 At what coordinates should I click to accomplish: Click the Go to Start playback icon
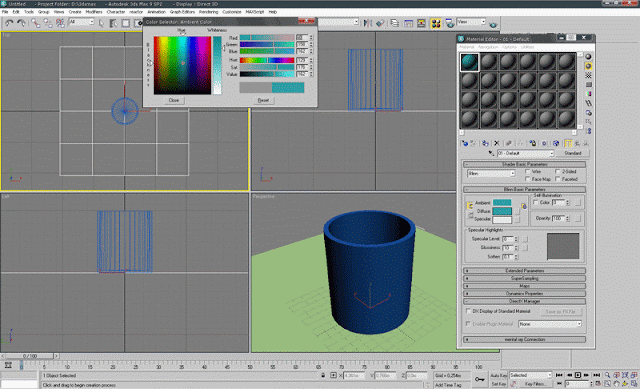559,375
